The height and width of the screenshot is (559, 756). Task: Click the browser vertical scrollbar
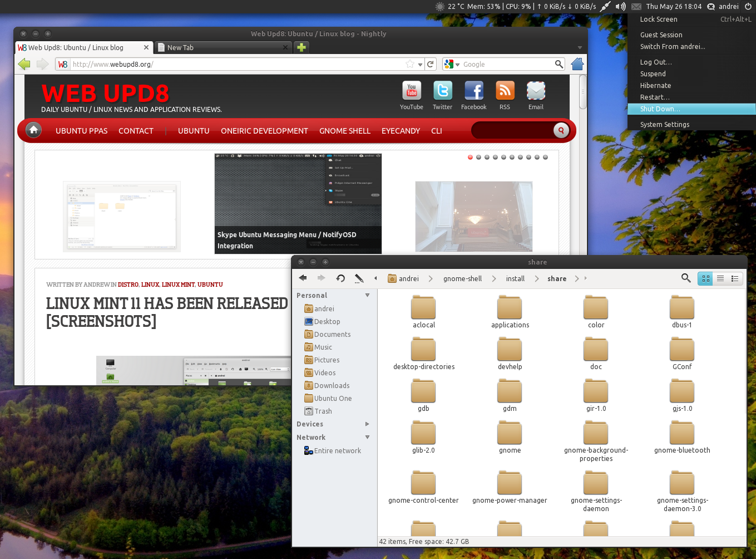(583, 91)
